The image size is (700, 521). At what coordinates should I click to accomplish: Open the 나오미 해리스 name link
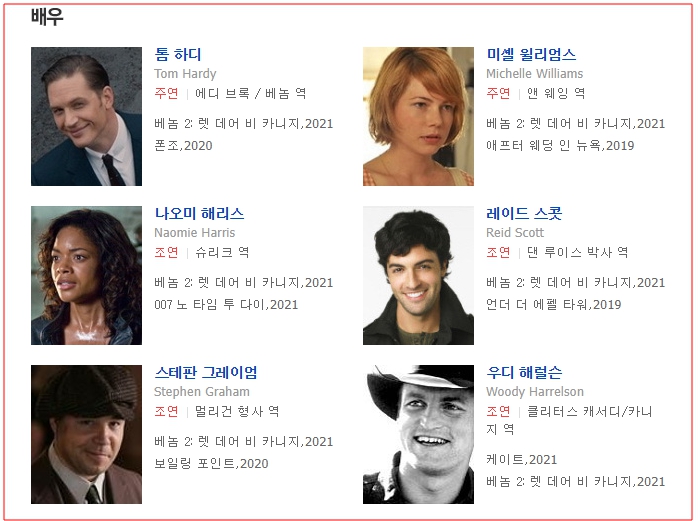(x=199, y=213)
